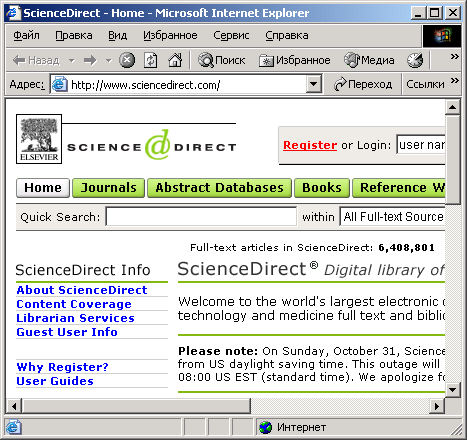The width and height of the screenshot is (467, 440).
Task: Click the Переход go button
Action: [x=363, y=84]
